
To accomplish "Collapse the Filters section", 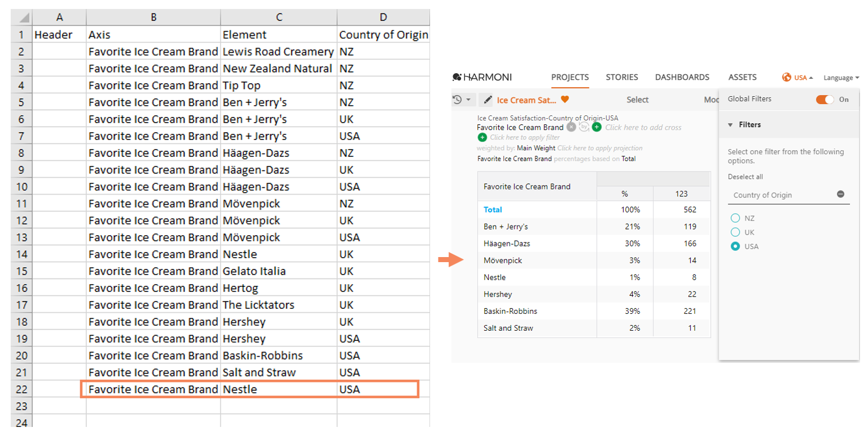I will [x=731, y=125].
